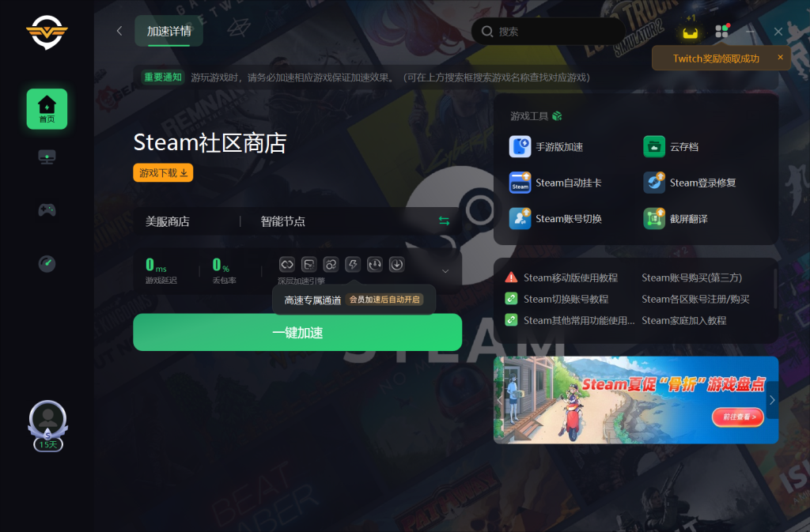810x532 pixels.
Task: Open Steam账号切换 tool
Action: coord(520,218)
